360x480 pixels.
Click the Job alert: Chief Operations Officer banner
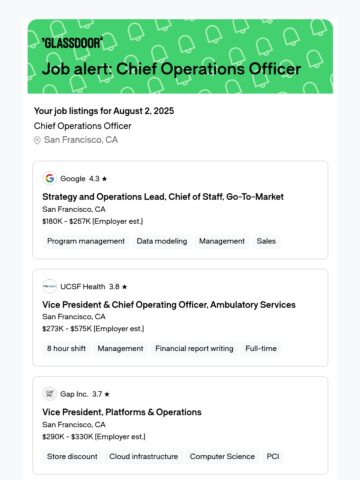click(x=180, y=56)
